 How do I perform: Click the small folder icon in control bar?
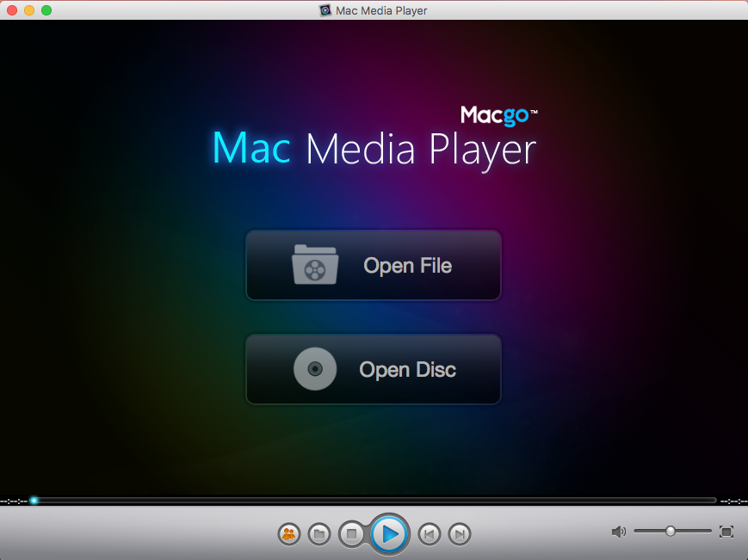[x=318, y=534]
